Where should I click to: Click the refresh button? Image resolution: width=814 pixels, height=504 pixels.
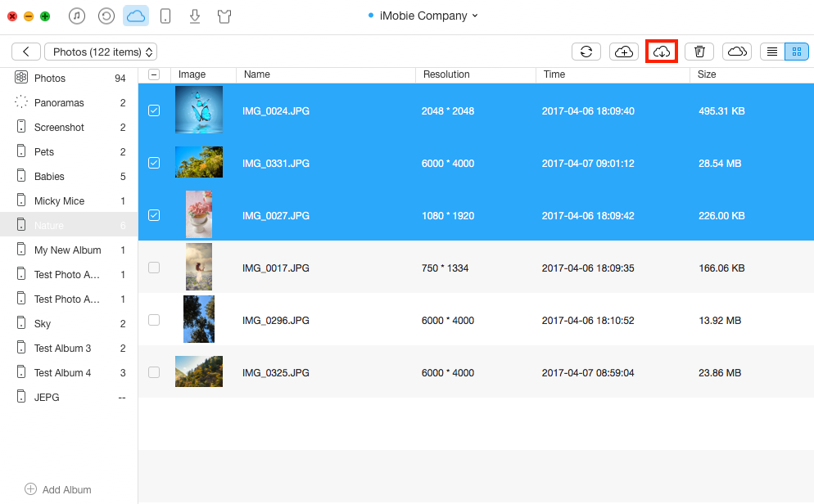point(586,52)
